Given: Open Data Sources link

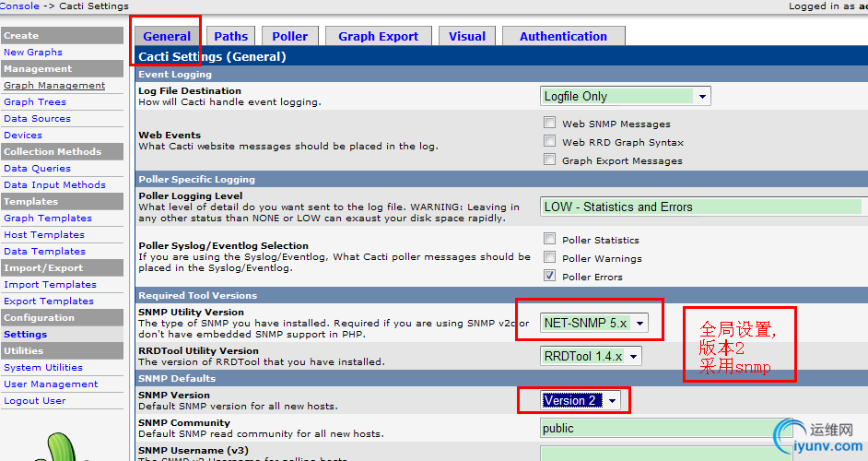Looking at the screenshot, I should (37, 119).
